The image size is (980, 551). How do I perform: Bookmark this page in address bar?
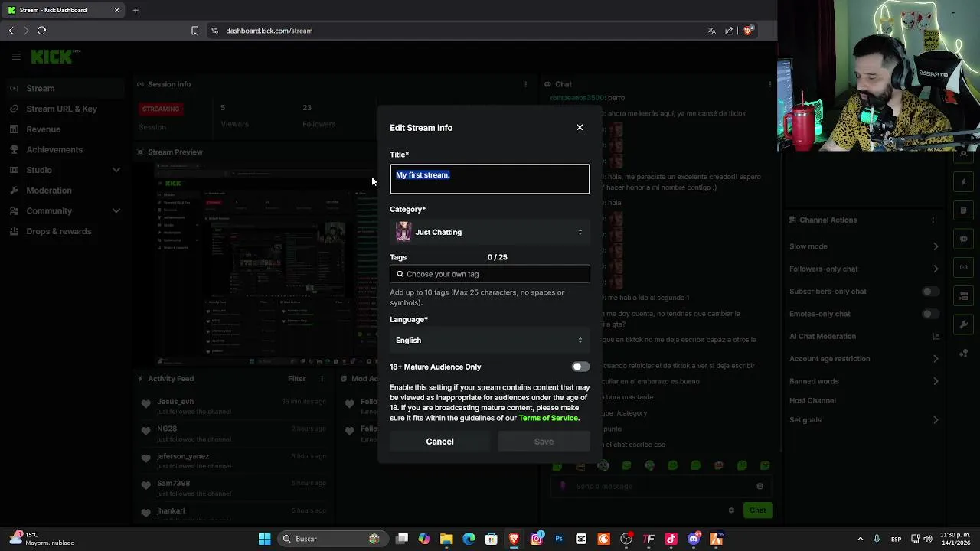tap(194, 31)
